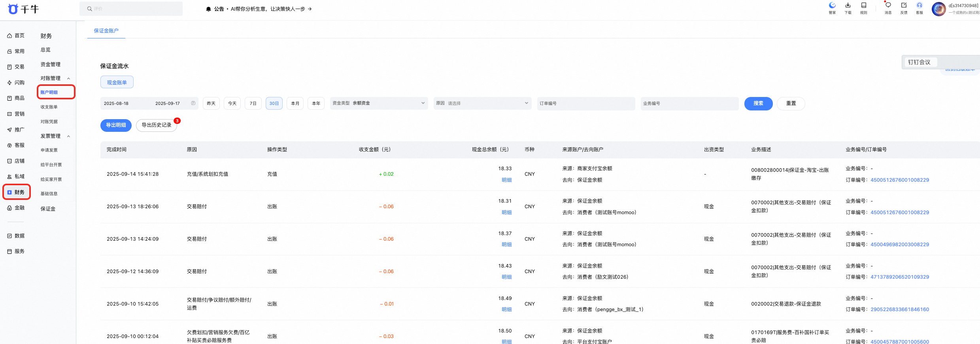
Task: Open 保证金 in the finance menu
Action: (x=48, y=209)
